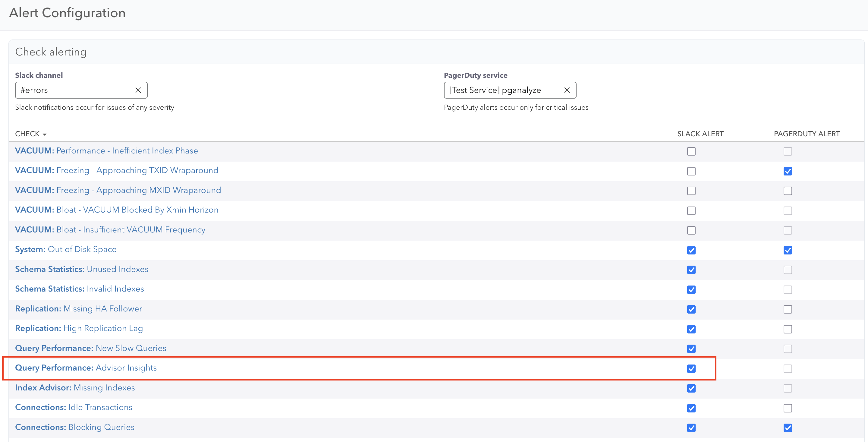The width and height of the screenshot is (868, 442).
Task: Enable PagerDuty alert for Missing Indexes
Action: tap(788, 388)
